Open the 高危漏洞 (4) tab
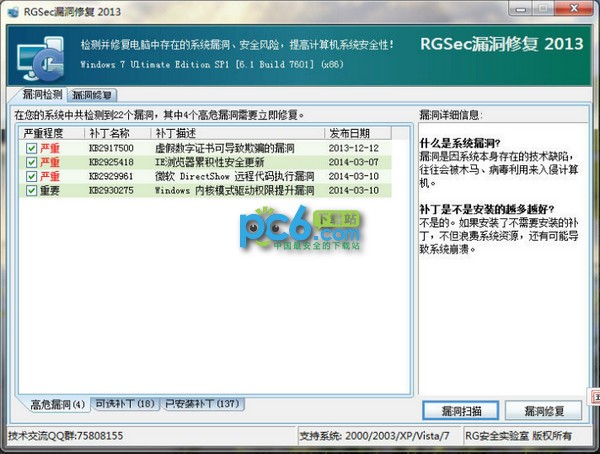This screenshot has width=600, height=454. (57, 405)
